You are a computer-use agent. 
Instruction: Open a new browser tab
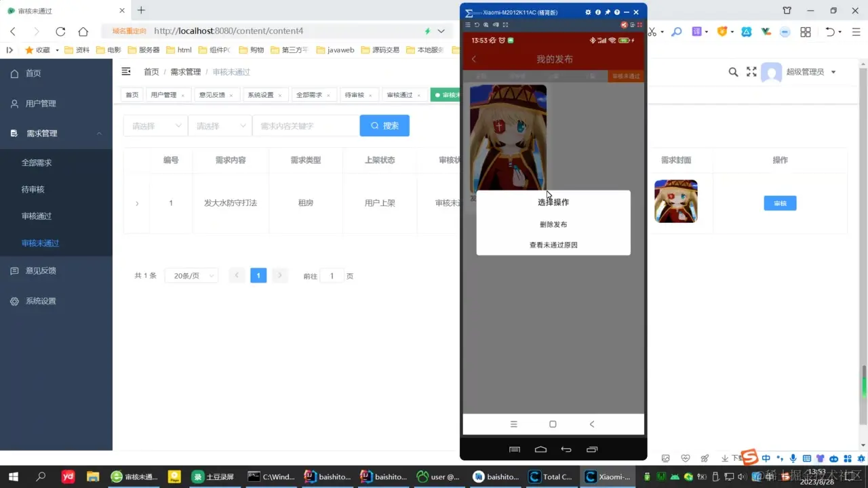pos(141,10)
